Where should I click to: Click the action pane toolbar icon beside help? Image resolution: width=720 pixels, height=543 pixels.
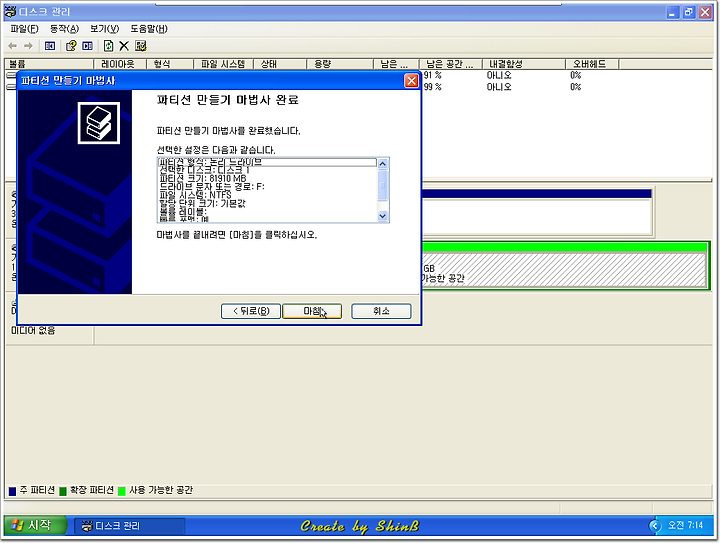click(x=87, y=46)
